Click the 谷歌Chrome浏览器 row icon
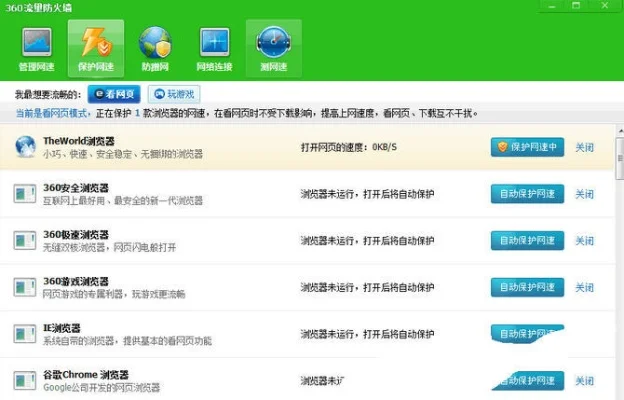 point(25,380)
